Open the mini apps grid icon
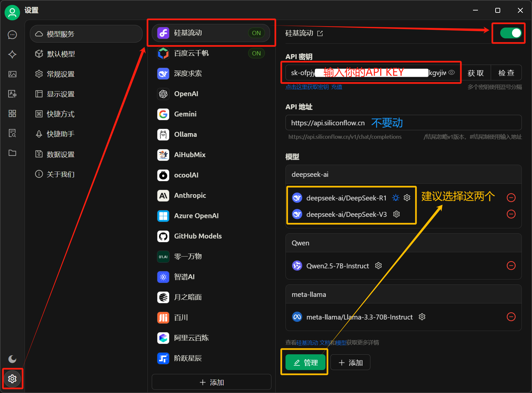Image resolution: width=532 pixels, height=393 pixels. tap(12, 114)
